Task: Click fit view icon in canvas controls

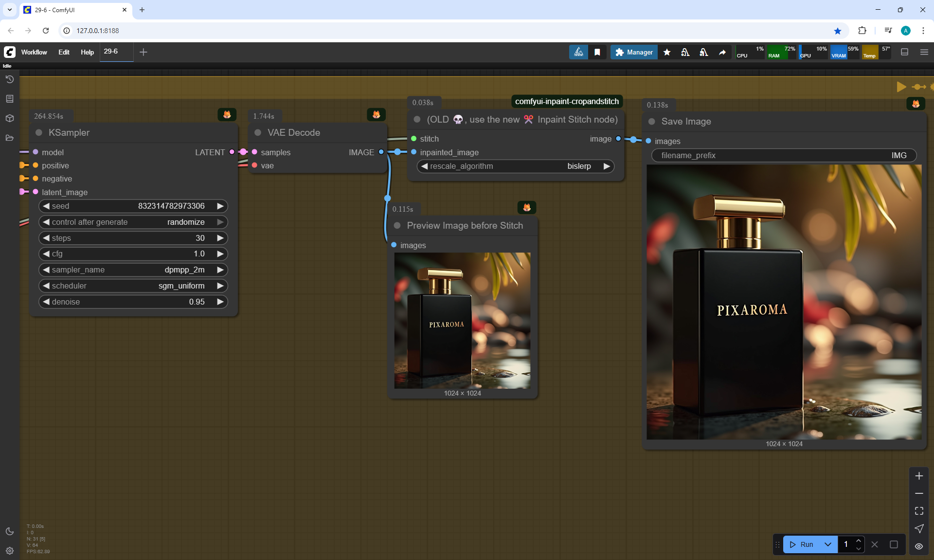Action: pyautogui.click(x=919, y=511)
